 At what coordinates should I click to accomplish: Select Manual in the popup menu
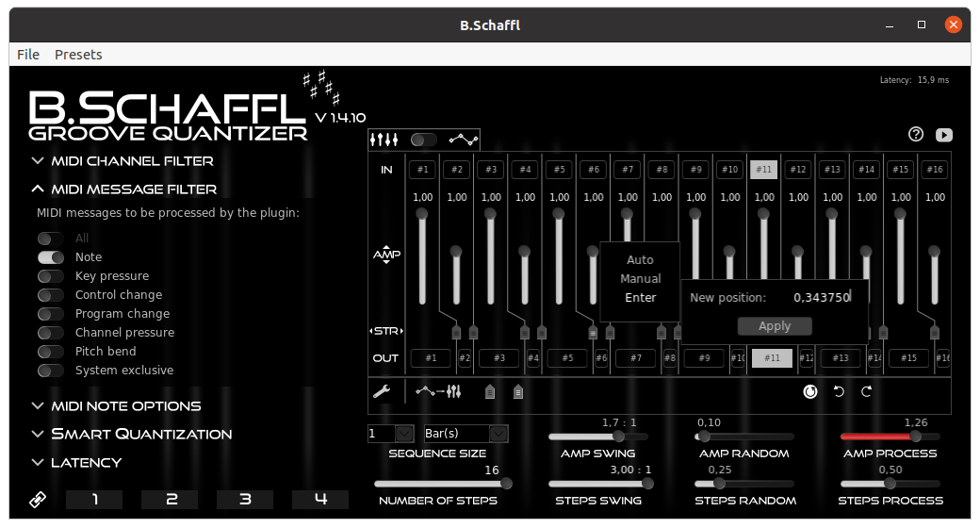click(640, 279)
